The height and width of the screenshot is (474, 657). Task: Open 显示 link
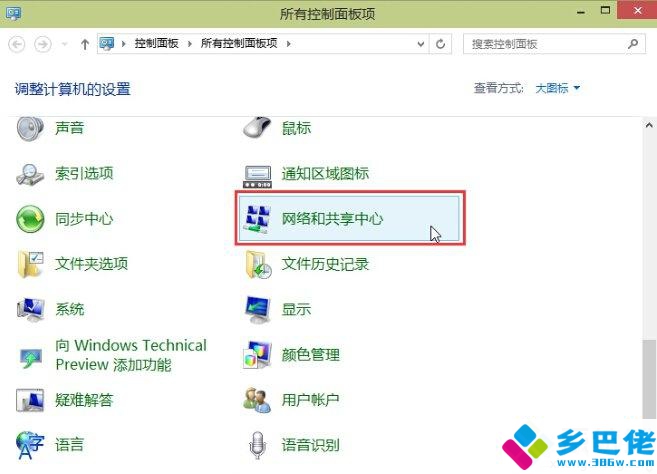296,309
